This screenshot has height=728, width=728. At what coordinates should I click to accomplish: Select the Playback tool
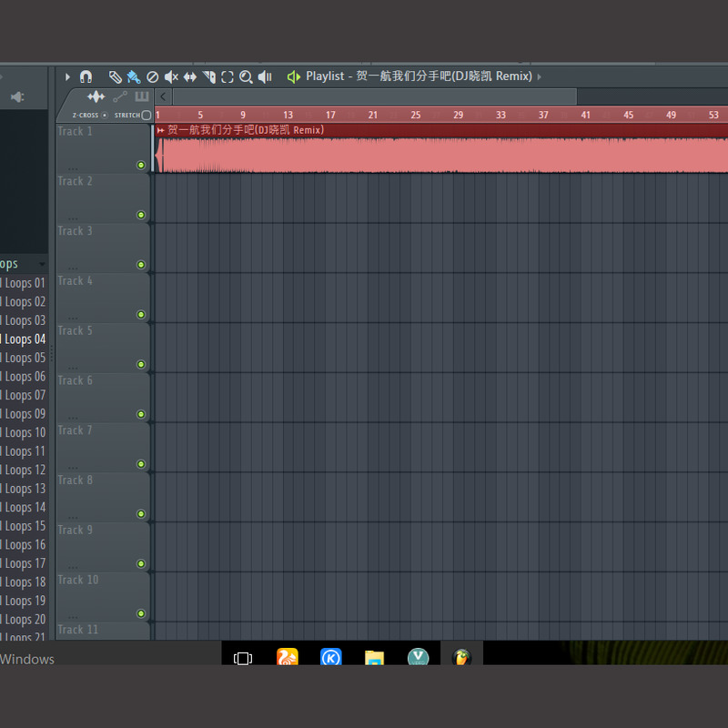[265, 77]
